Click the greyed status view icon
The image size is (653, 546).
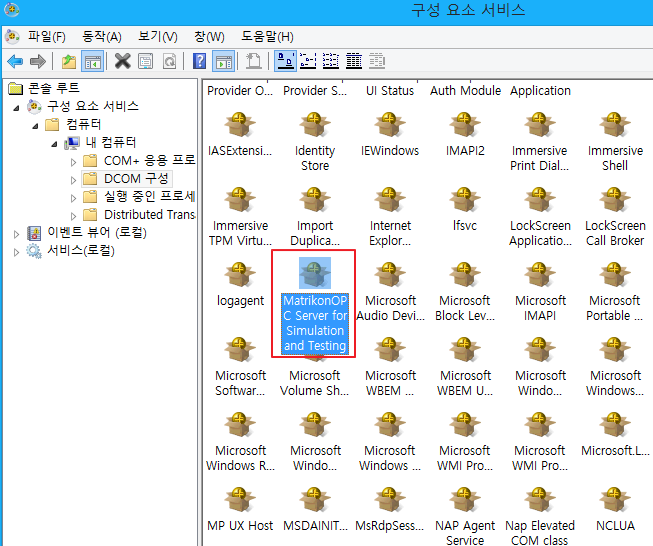tap(377, 62)
